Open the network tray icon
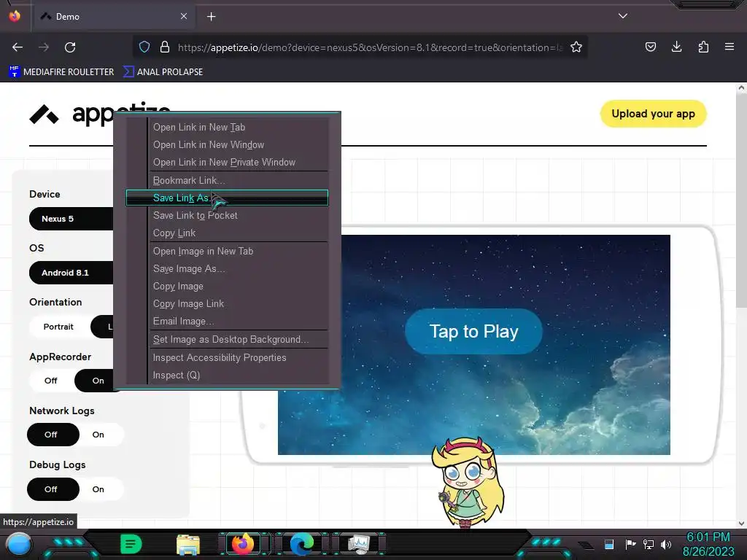This screenshot has height=560, width=747. [649, 544]
